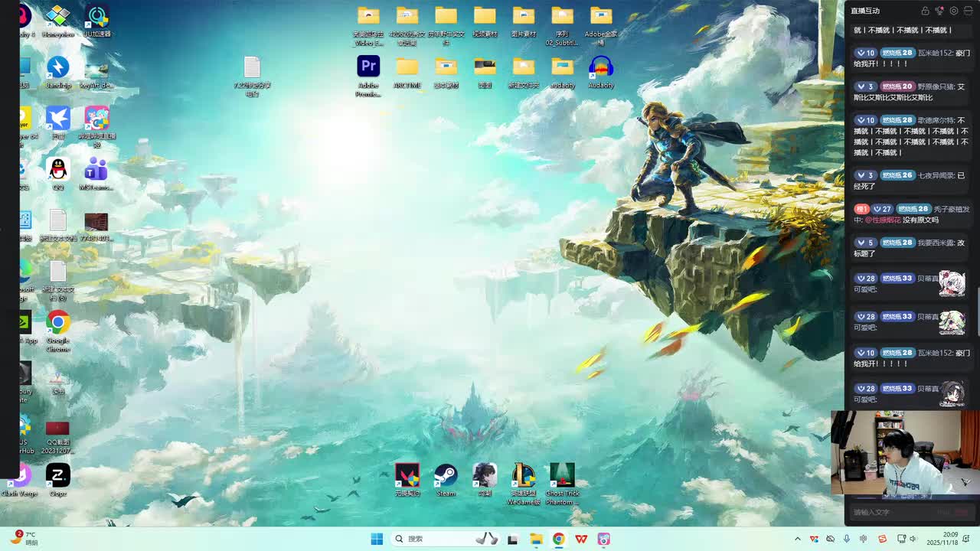Open the Google Chrome desktop shortcut
Screen dimensions: 980x551
coord(58,331)
